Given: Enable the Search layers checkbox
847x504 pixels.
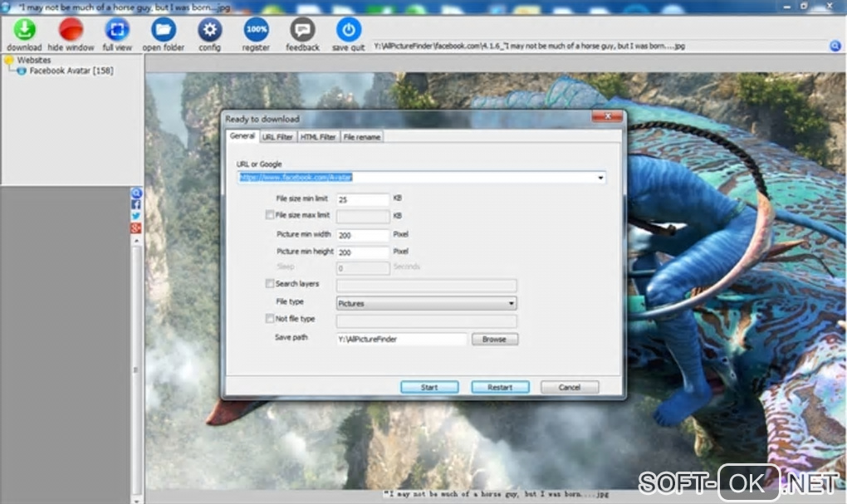Looking at the screenshot, I should click(270, 284).
